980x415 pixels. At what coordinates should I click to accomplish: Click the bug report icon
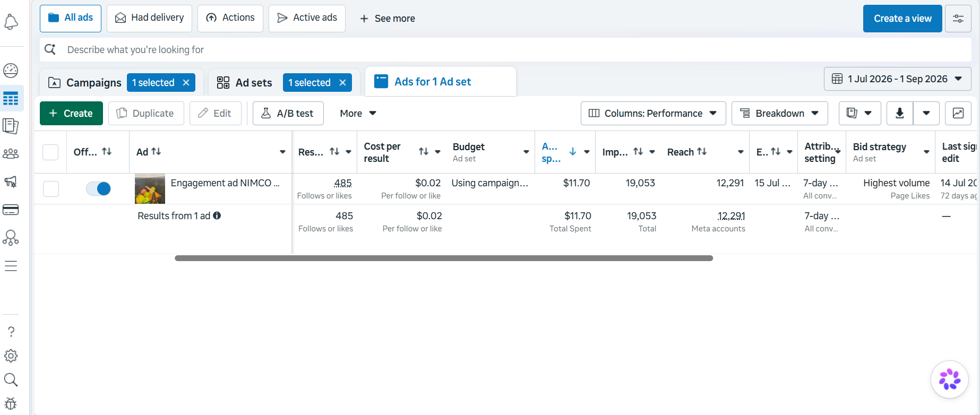pyautogui.click(x=11, y=404)
